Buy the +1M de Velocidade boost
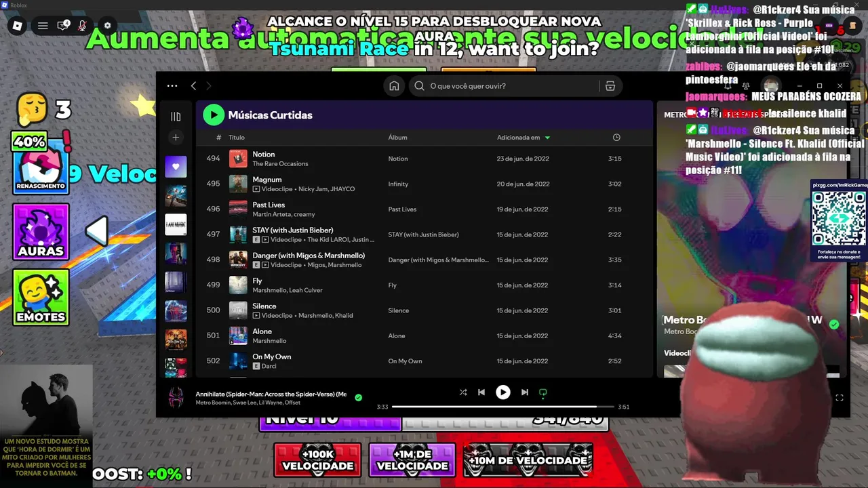This screenshot has width=868, height=488. (x=412, y=460)
